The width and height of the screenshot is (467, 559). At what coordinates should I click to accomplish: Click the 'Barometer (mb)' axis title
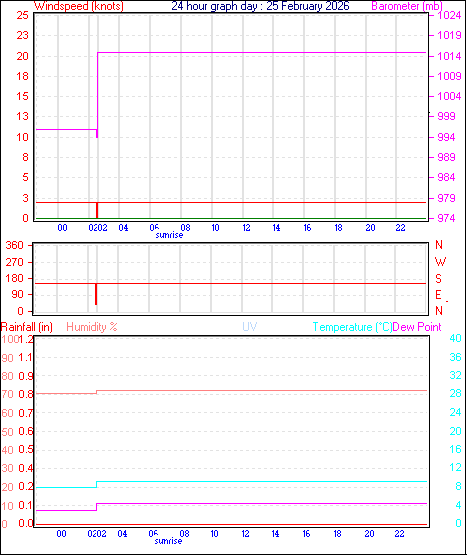407,6
